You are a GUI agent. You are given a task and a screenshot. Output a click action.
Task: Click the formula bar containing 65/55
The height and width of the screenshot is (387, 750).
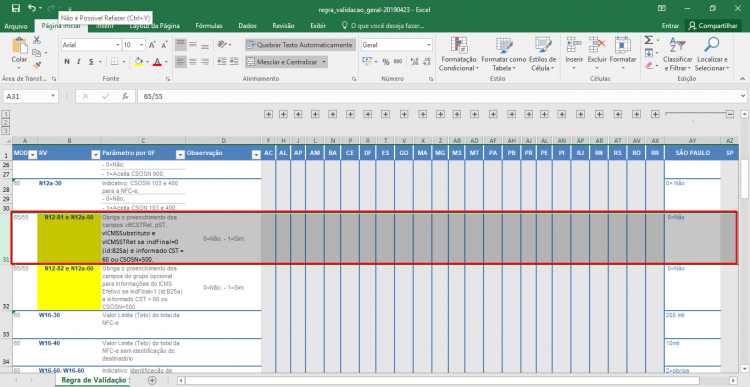coord(441,96)
